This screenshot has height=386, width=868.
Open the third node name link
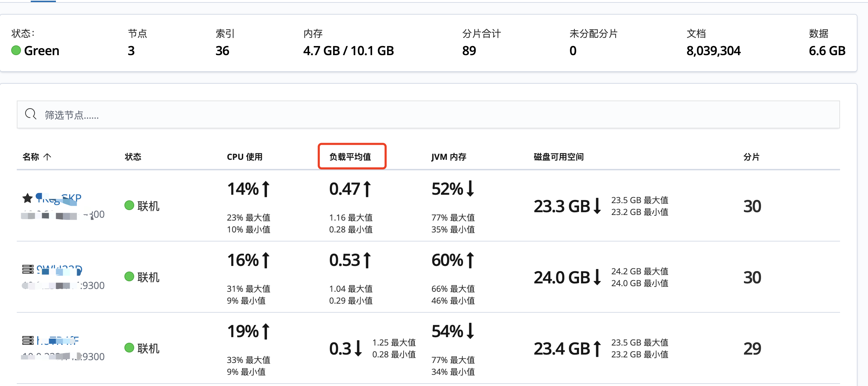(x=58, y=341)
